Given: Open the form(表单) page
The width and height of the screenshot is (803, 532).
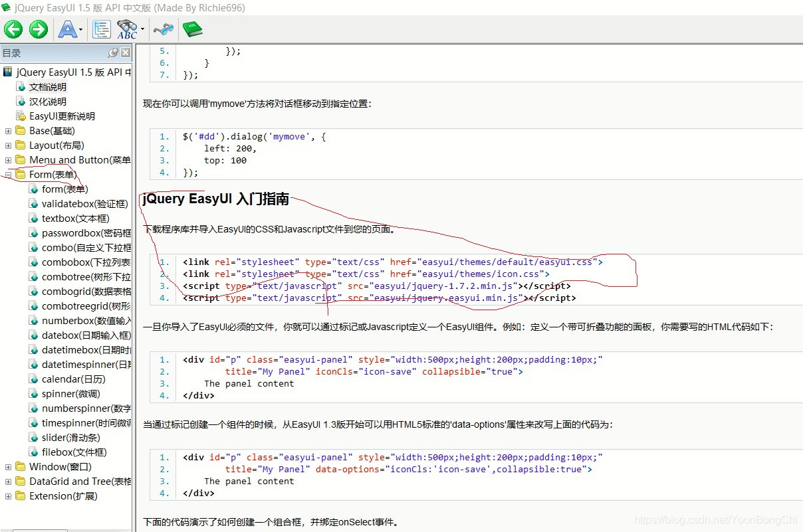Looking at the screenshot, I should pos(65,189).
